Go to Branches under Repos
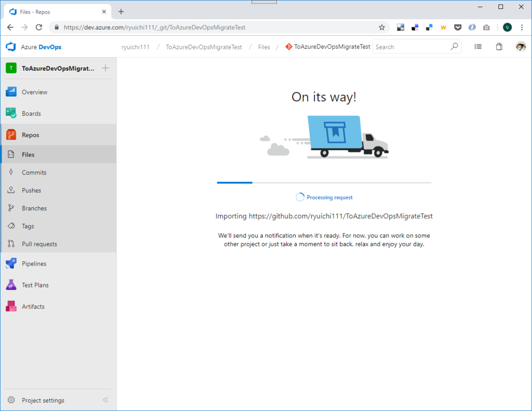The height and width of the screenshot is (411, 532). [x=58, y=208]
